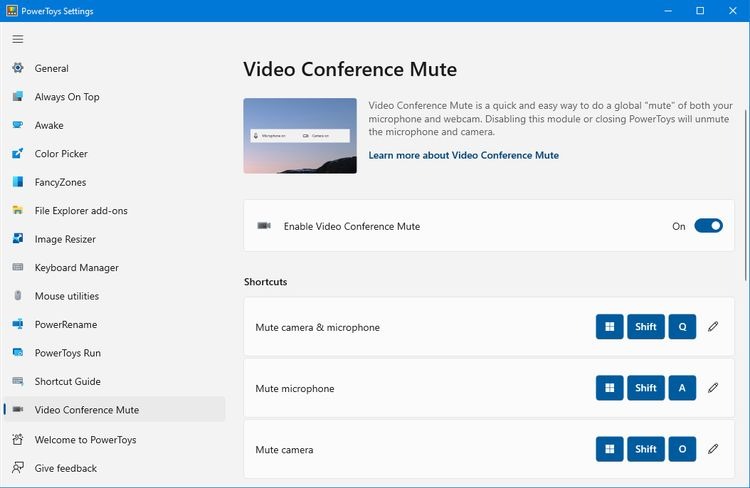The width and height of the screenshot is (750, 488).
Task: Follow Learn more about Video Conference Mute link
Action: [x=463, y=155]
